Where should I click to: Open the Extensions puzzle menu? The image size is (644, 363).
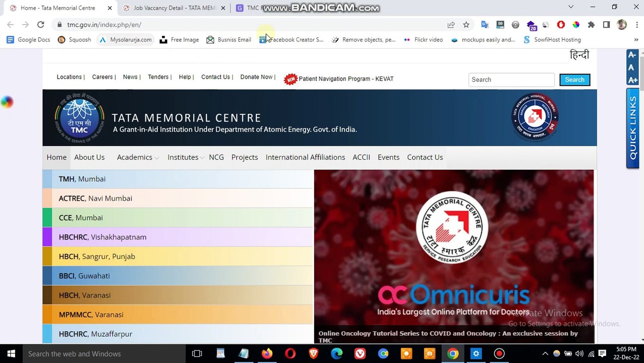[591, 24]
